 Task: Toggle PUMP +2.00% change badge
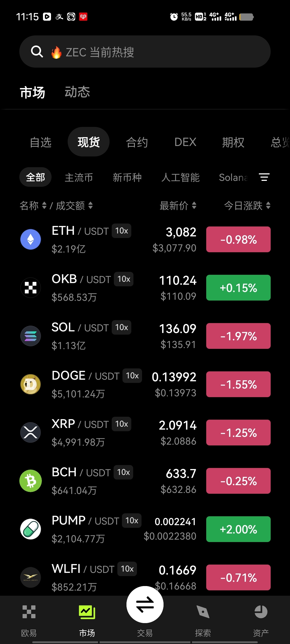238,529
